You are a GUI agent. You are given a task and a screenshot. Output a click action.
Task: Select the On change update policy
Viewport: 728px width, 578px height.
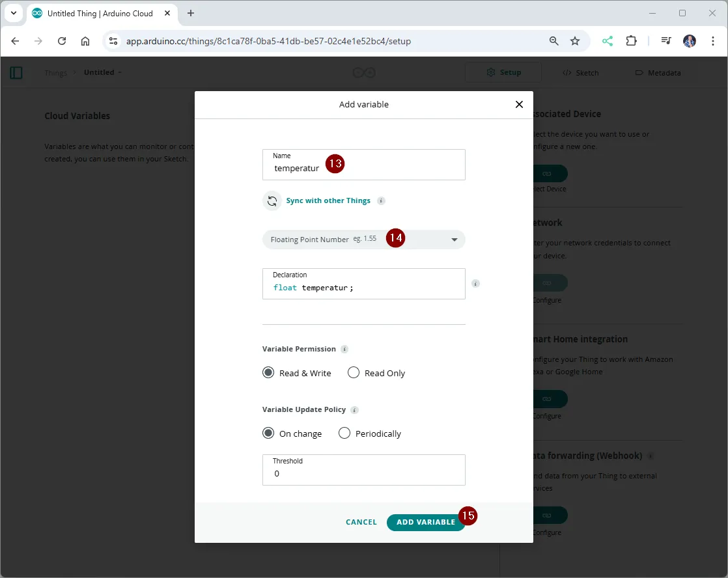pos(268,433)
